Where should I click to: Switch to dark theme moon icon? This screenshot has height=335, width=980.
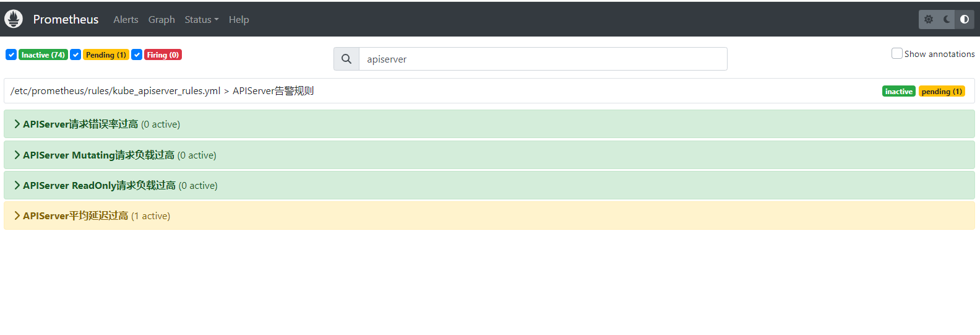point(946,19)
